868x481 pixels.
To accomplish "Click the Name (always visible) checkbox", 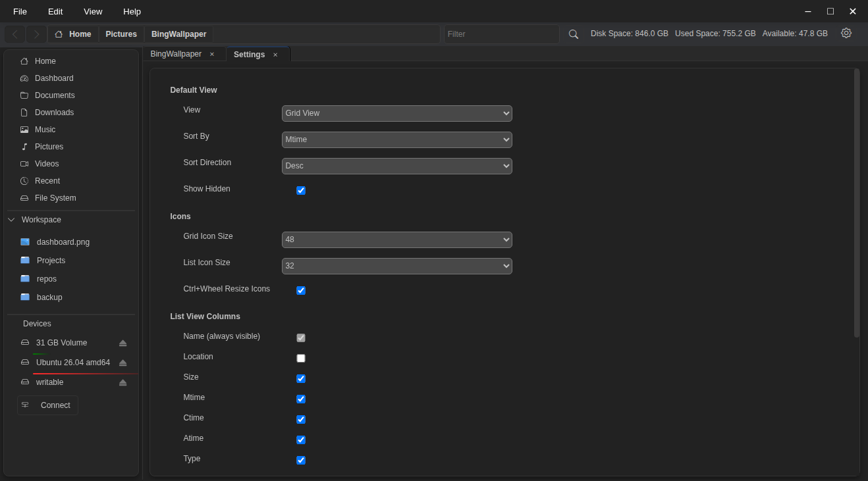I will pyautogui.click(x=301, y=338).
